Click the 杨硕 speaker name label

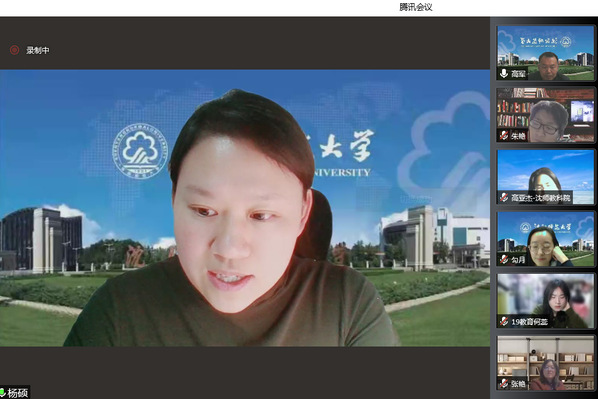(18, 393)
